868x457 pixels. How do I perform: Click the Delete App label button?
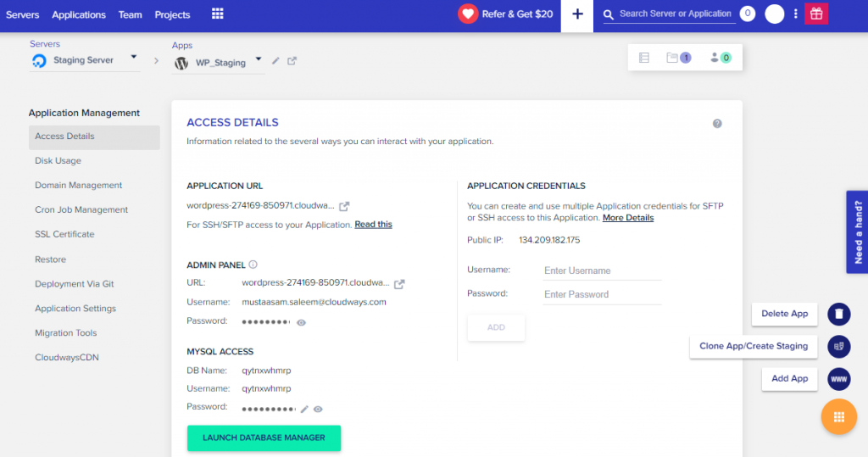click(784, 314)
